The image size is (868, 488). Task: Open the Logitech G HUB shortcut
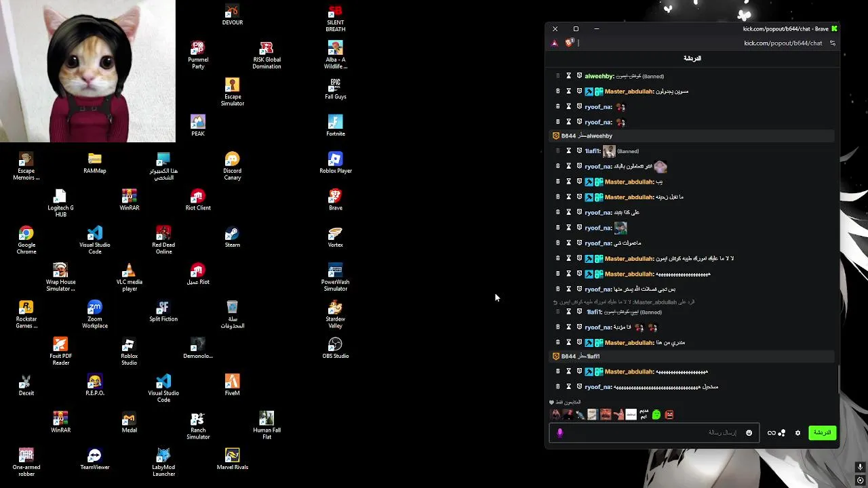(x=60, y=204)
